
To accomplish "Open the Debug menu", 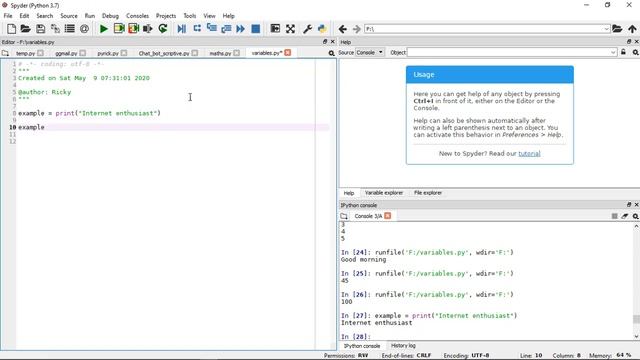I will click(110, 16).
